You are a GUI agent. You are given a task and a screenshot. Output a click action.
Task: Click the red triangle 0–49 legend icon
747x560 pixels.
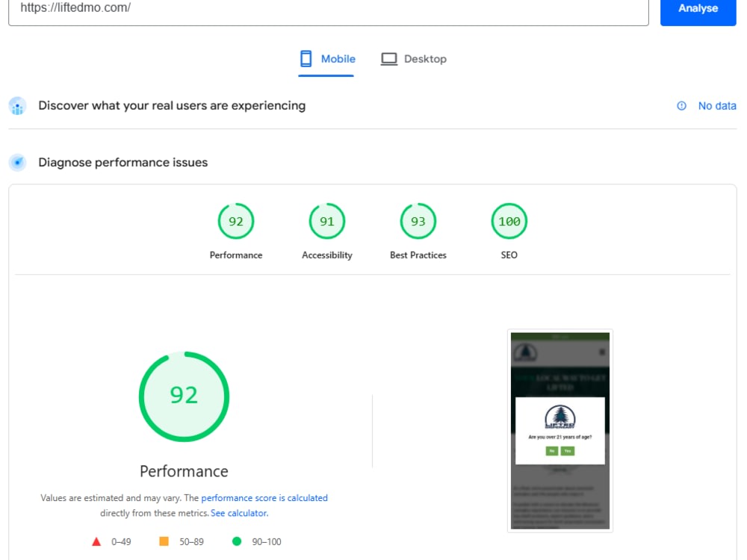pos(96,541)
